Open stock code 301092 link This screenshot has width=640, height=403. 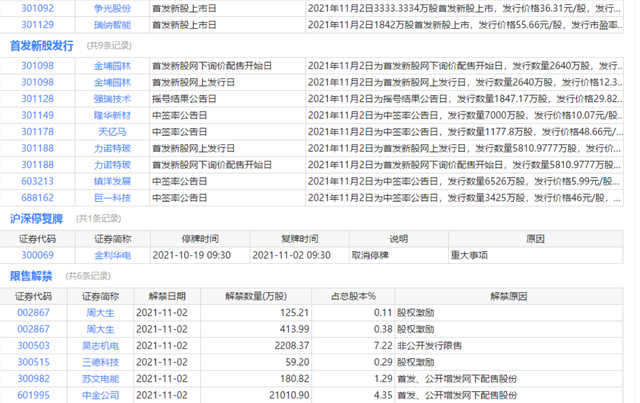[x=38, y=8]
